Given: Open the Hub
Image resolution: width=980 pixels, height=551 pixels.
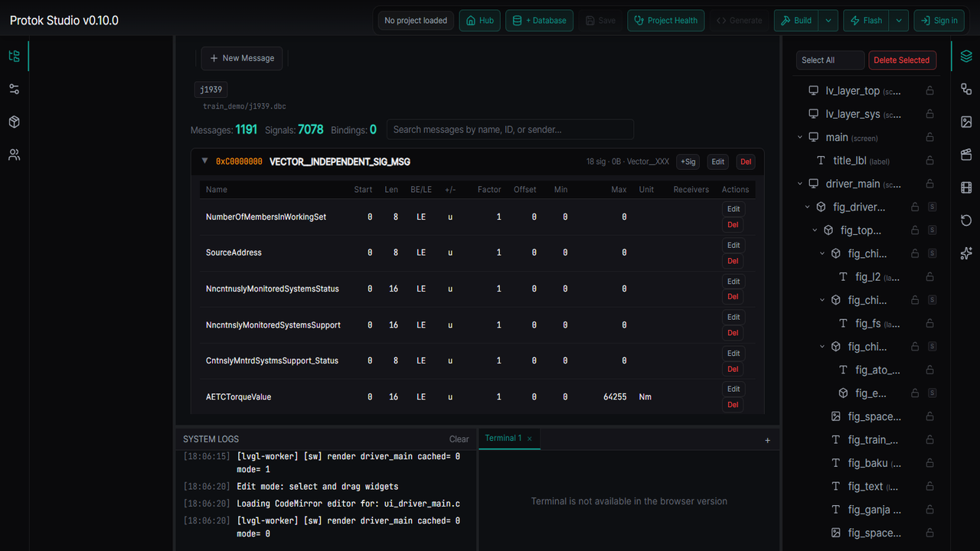Looking at the screenshot, I should [479, 21].
